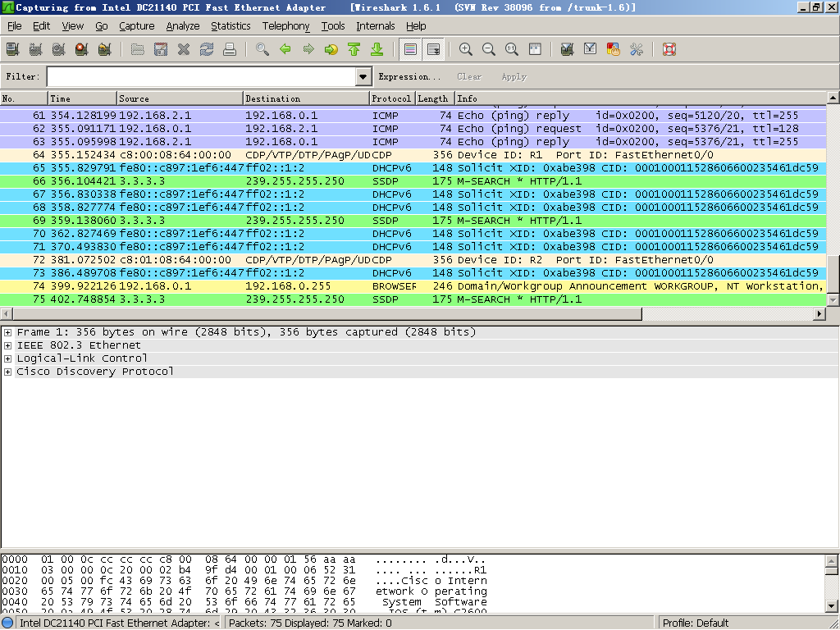This screenshot has height=630, width=840.
Task: Expand the Cisco Discovery Protocol node
Action: pos(8,372)
